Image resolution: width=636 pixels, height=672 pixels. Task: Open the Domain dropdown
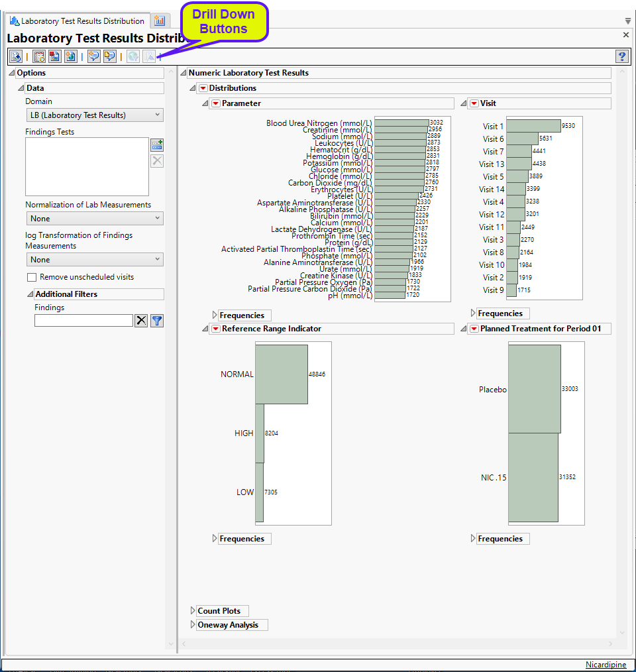95,115
